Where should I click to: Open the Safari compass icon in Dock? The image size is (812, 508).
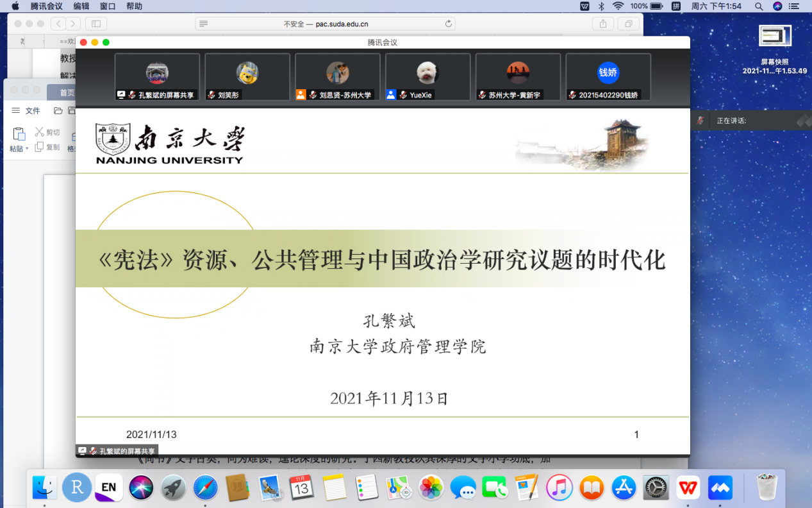coord(205,487)
